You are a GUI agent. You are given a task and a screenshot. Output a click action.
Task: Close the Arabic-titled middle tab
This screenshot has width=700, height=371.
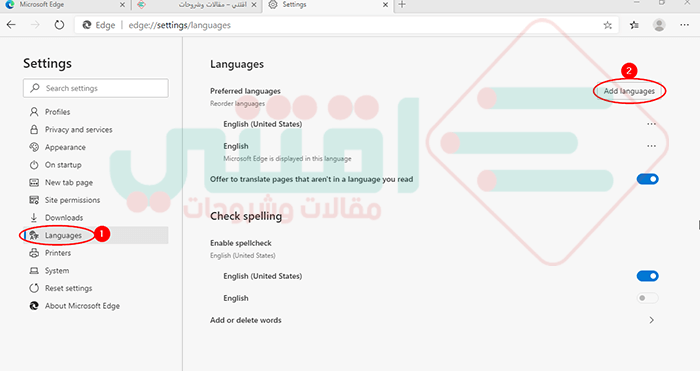(x=254, y=5)
